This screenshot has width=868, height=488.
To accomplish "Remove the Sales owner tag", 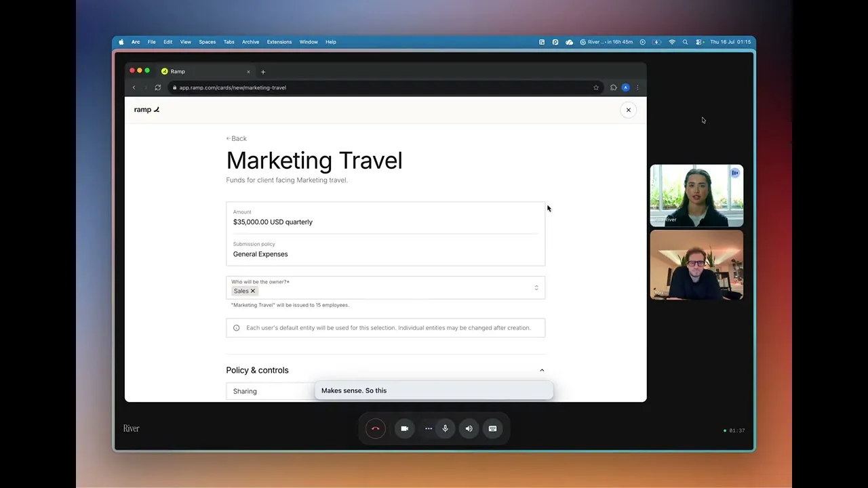I will point(253,291).
